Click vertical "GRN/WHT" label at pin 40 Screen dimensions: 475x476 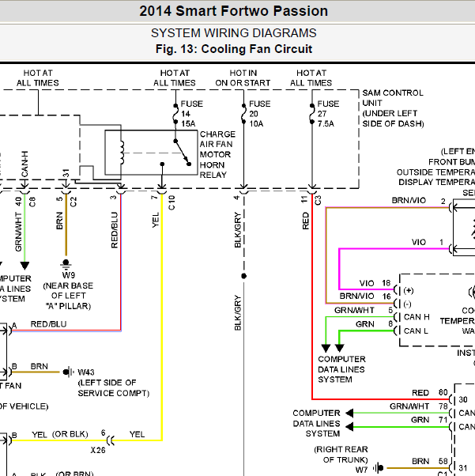click(18, 232)
